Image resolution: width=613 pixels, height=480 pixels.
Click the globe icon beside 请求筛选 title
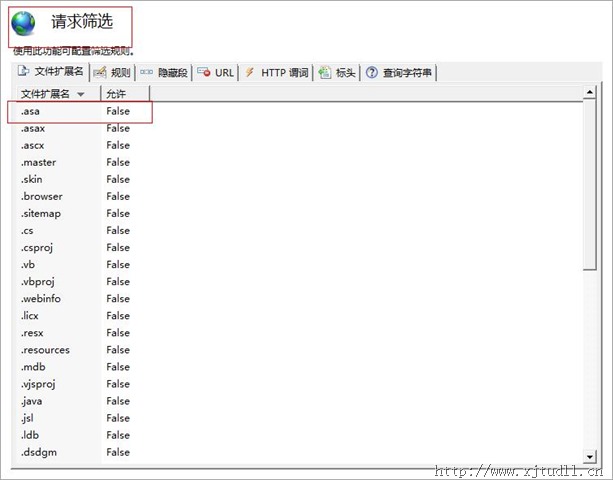[23, 23]
